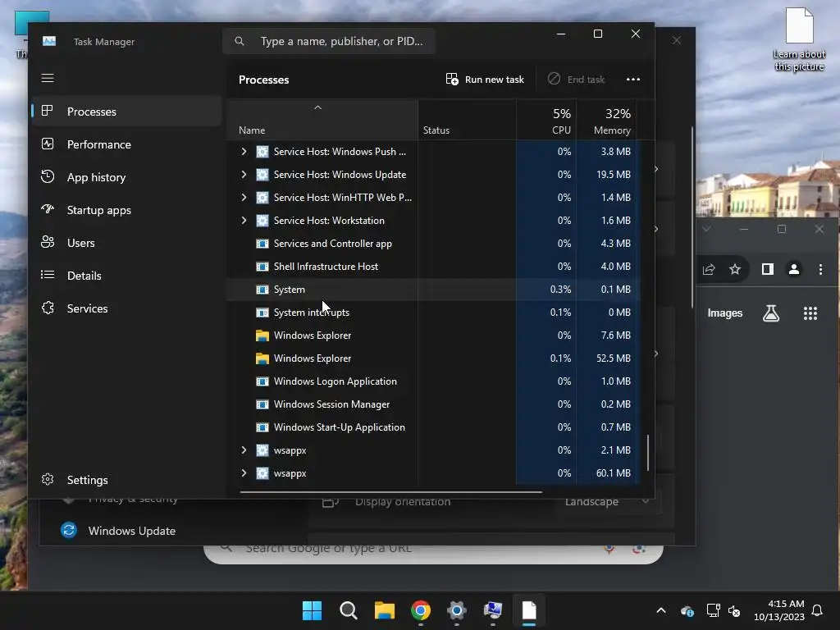Viewport: 840px width, 630px height.
Task: Open notification bell in taskbar
Action: pos(818,610)
